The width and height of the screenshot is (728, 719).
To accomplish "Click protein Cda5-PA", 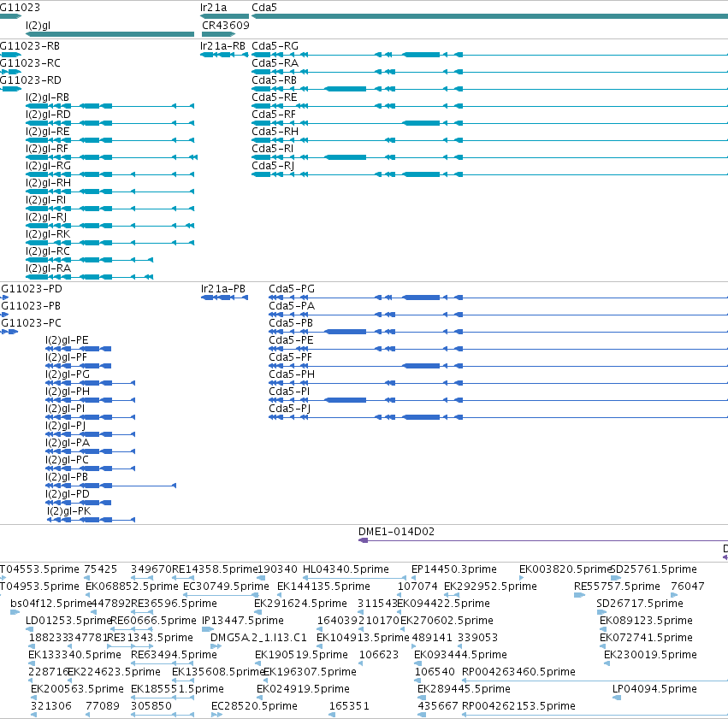I will (x=498, y=315).
